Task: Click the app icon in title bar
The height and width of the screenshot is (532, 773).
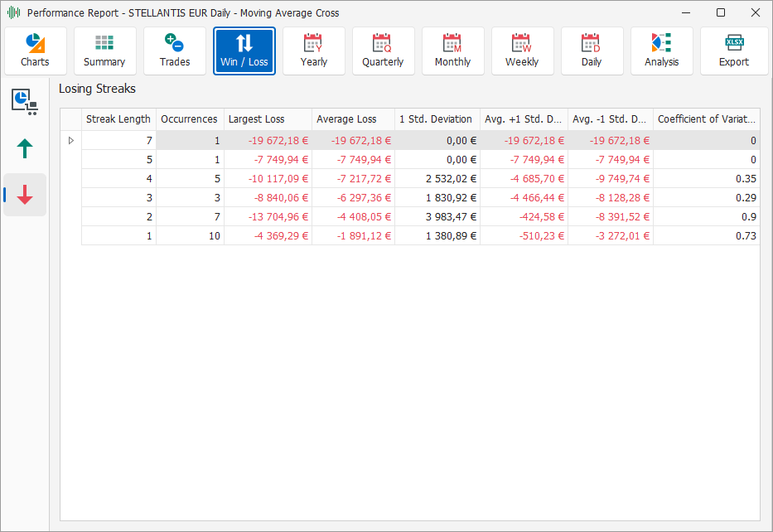Action: [14, 12]
